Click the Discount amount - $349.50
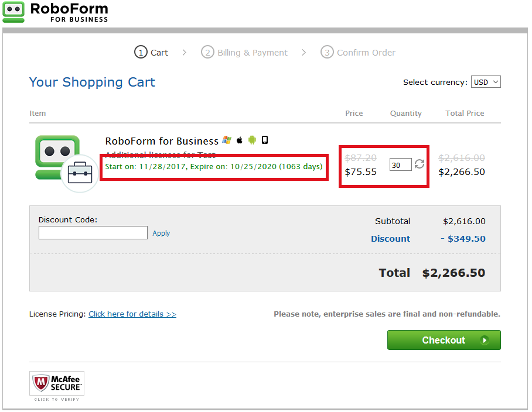 [463, 239]
